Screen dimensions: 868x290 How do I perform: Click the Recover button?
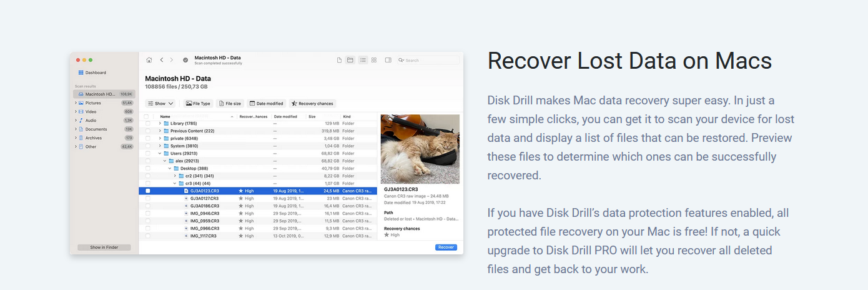coord(446,247)
